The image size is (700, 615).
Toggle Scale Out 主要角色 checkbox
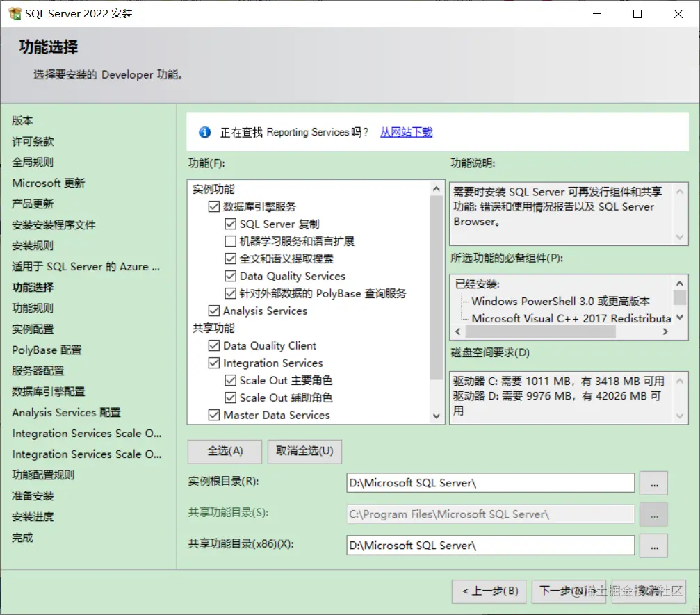point(230,380)
